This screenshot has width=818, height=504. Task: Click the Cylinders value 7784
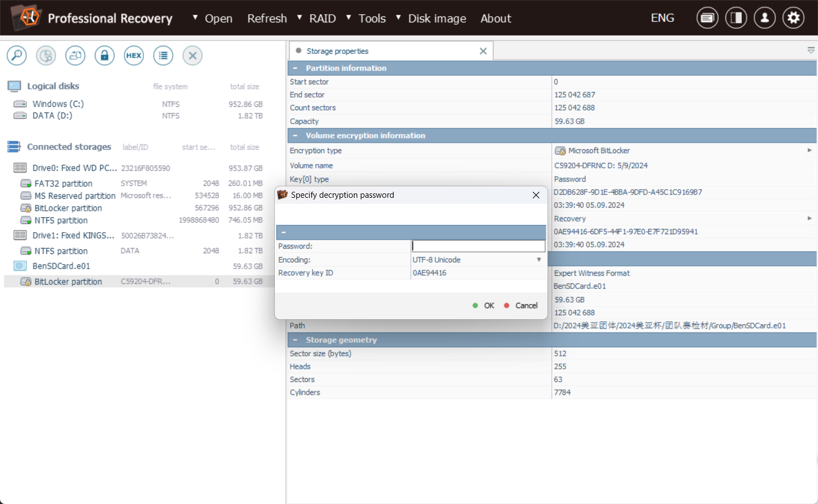(562, 392)
